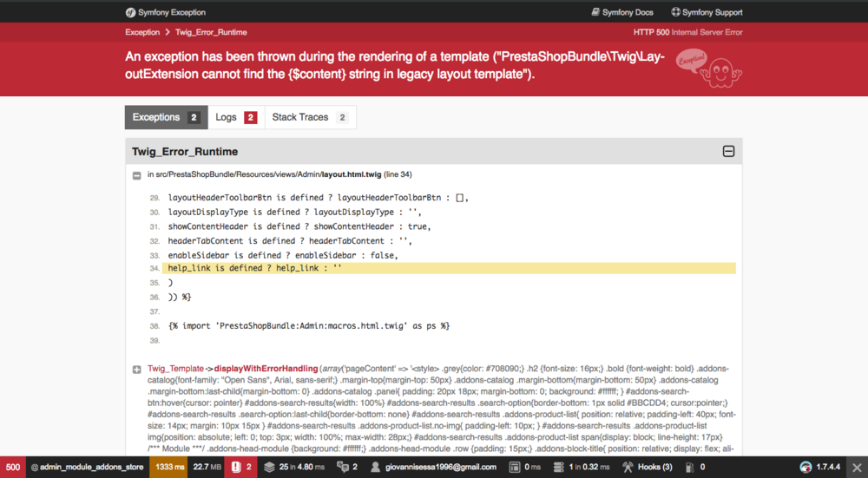Click the user icon in toolbar
The height and width of the screenshot is (478, 868).
(x=375, y=468)
